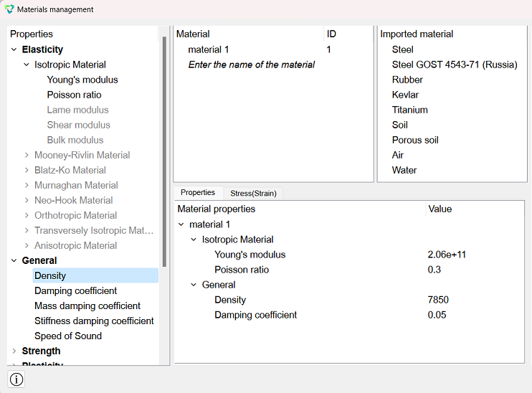Switch to the Stress(Strain) tab
Screen dimensions: 532x393
[x=253, y=193]
